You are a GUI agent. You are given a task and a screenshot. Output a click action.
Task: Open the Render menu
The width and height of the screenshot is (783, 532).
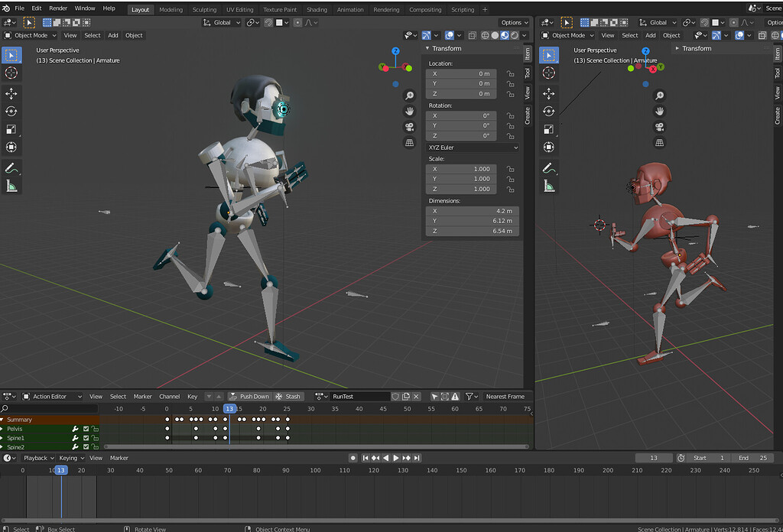coord(58,8)
